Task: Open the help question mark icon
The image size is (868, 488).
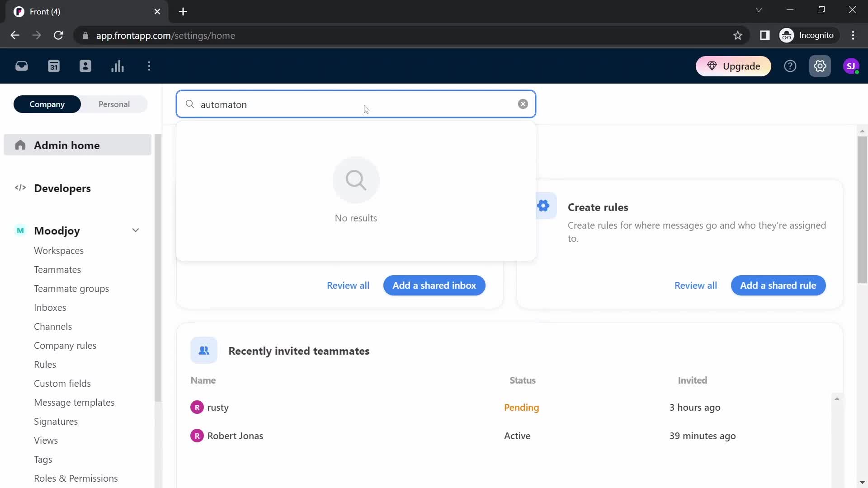Action: tap(790, 66)
